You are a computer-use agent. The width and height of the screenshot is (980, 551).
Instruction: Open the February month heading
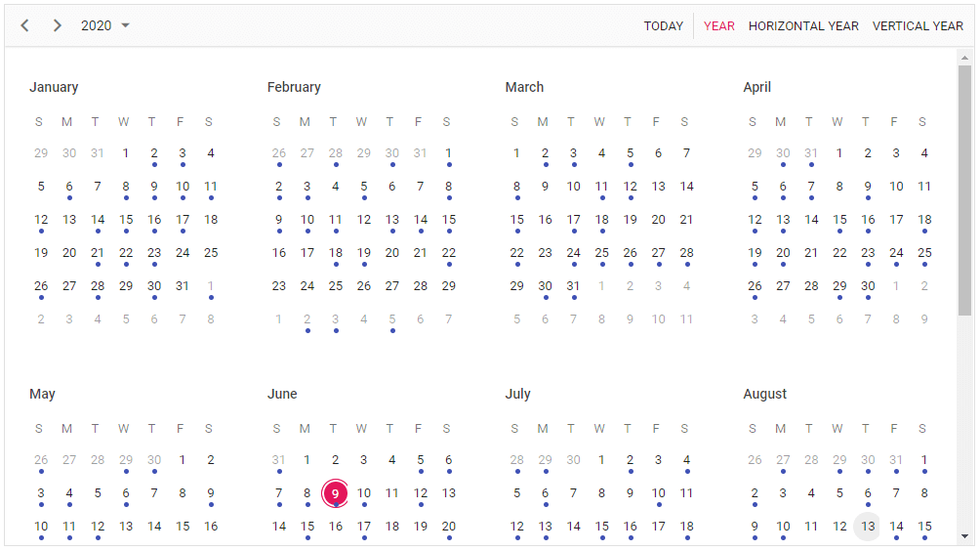point(294,87)
